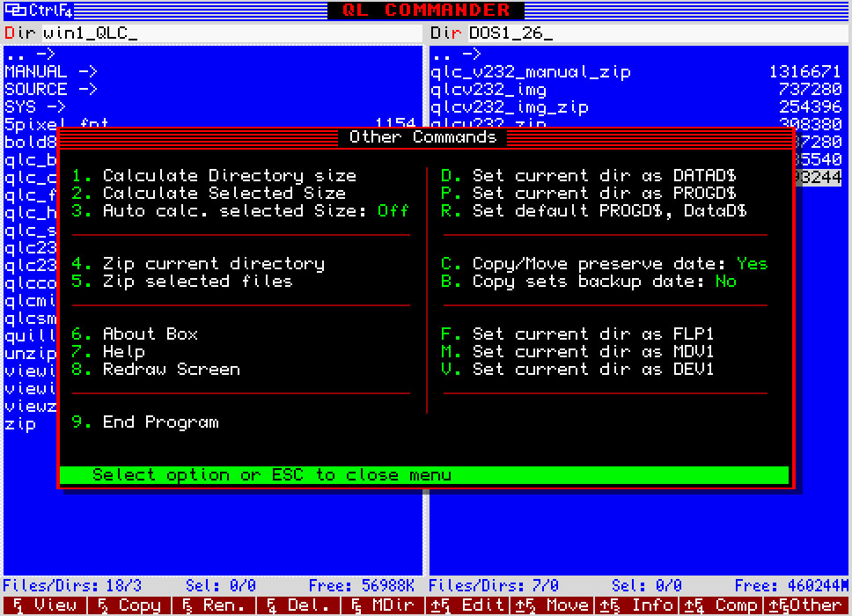Select qlcv232_img_zip file
The image size is (852, 616).
pos(635,107)
